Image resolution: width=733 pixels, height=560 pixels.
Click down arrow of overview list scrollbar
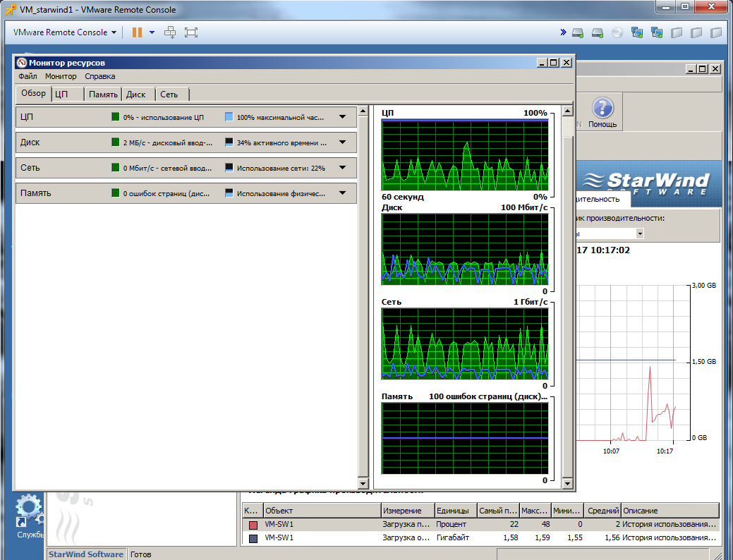point(363,483)
